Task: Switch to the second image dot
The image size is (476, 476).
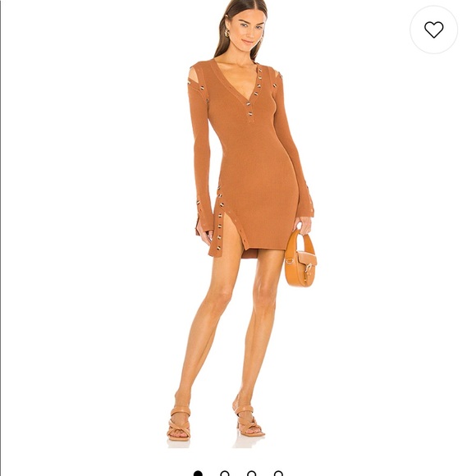Action: tap(225, 474)
